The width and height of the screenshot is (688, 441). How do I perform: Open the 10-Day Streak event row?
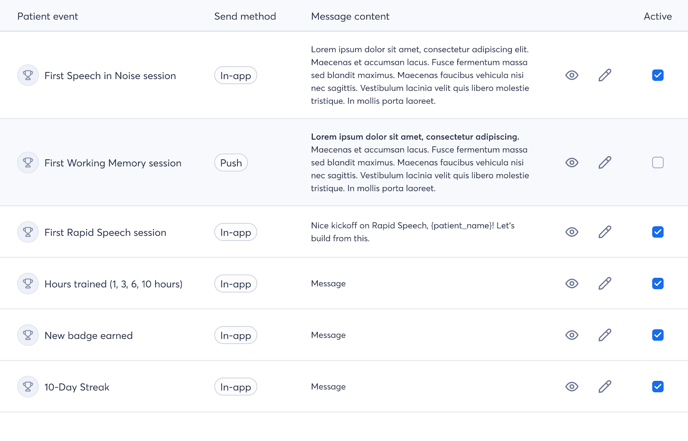[77, 387]
